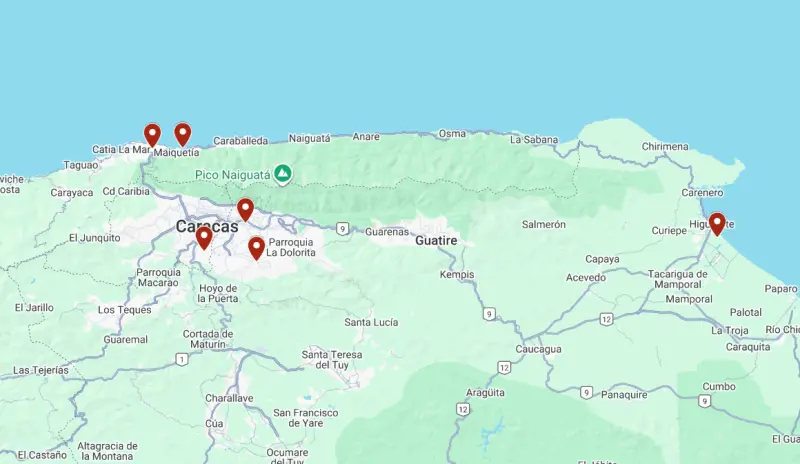Click the Caucagua town label

tap(538, 349)
